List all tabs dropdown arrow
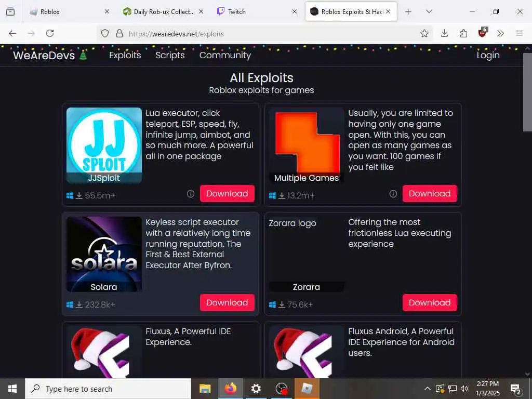532x399 pixels. [x=429, y=11]
